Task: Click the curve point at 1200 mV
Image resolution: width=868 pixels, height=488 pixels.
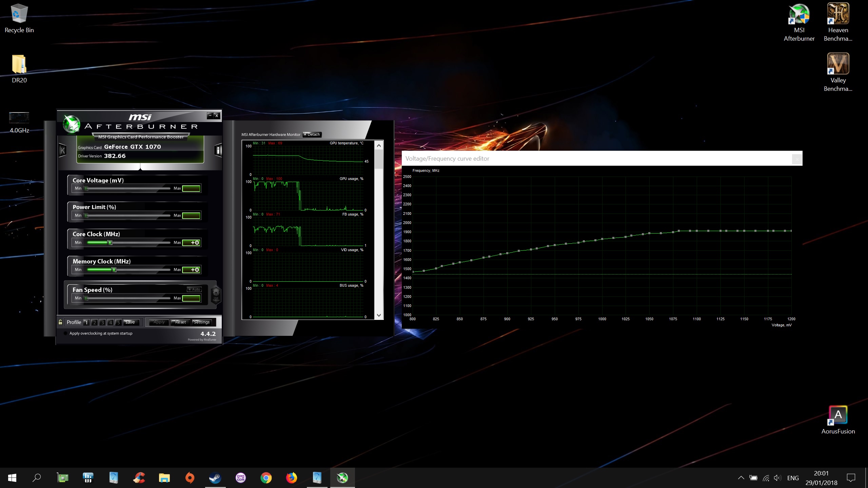Action: [791, 231]
